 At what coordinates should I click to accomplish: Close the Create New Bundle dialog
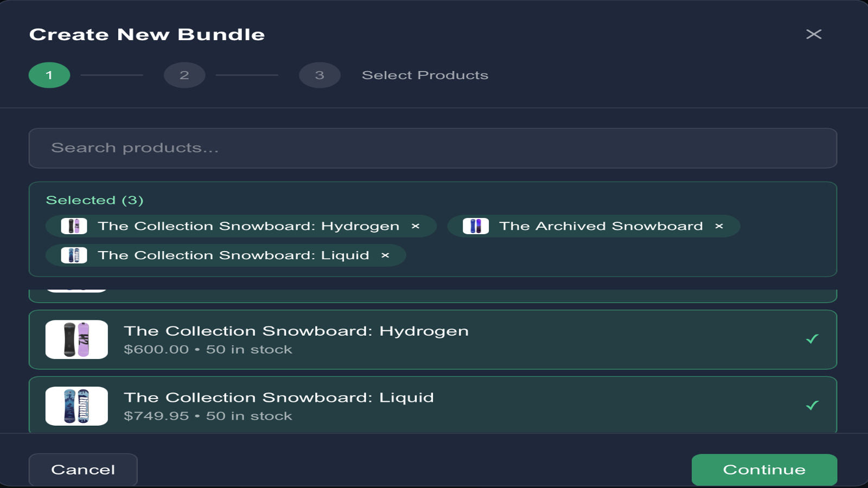point(814,34)
